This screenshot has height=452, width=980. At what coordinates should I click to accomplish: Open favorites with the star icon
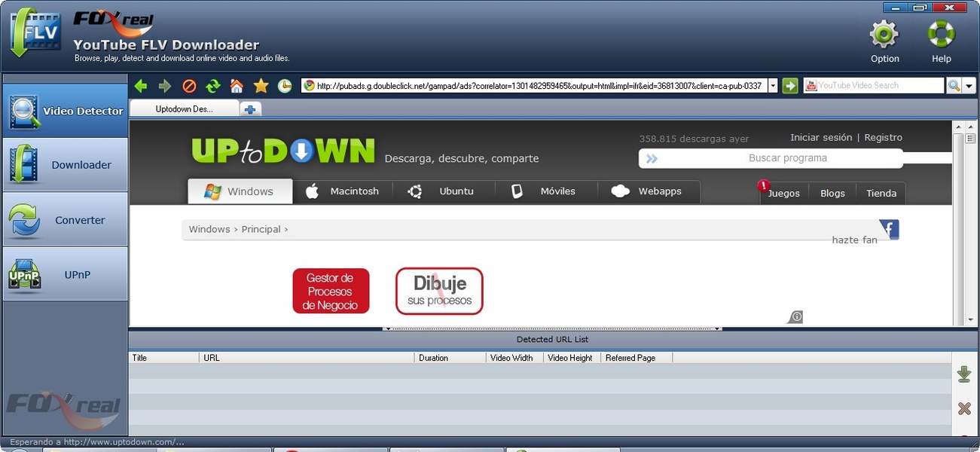261,86
